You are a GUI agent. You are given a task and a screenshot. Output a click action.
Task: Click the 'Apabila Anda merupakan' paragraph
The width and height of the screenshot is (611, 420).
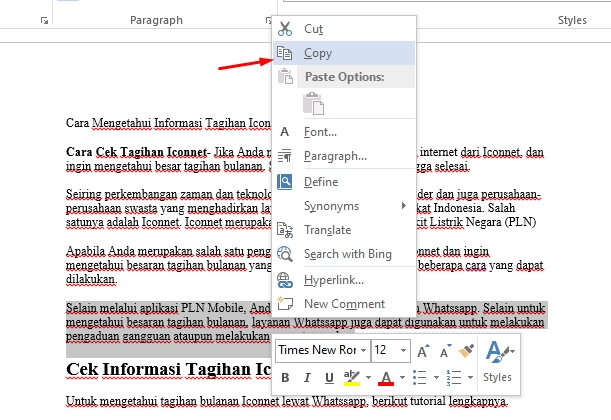[169, 265]
